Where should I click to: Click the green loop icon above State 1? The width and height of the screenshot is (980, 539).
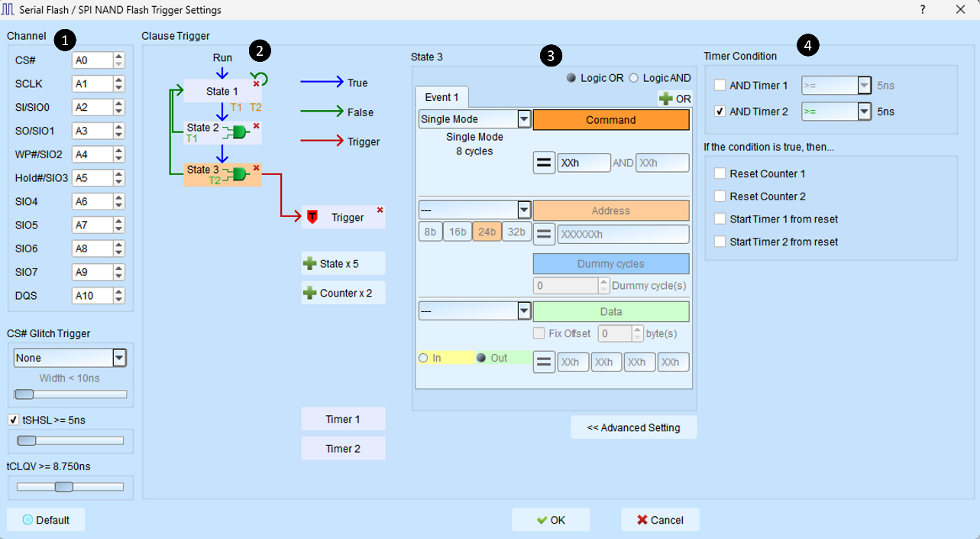(x=260, y=78)
